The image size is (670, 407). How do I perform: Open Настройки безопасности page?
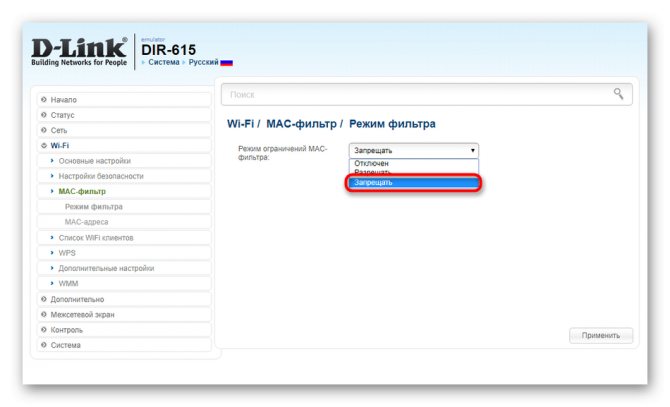pyautogui.click(x=124, y=176)
